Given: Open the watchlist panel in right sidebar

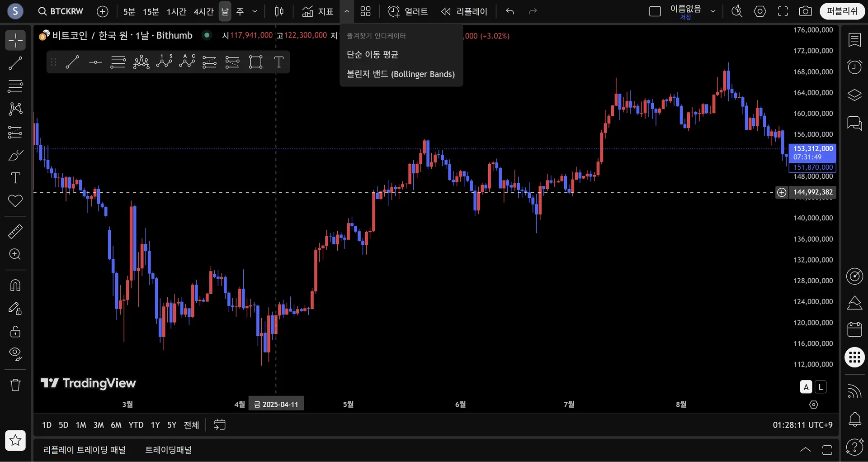Looking at the screenshot, I should pyautogui.click(x=854, y=40).
